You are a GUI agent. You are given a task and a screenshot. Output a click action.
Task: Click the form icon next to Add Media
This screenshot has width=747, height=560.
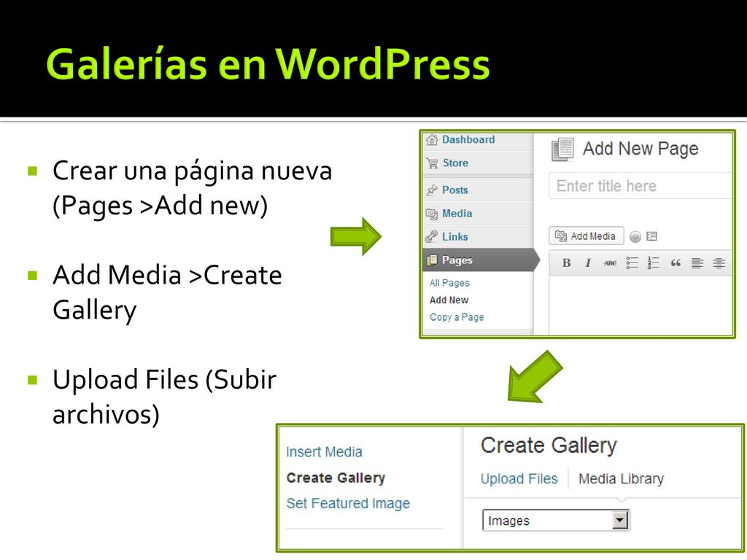(x=651, y=236)
